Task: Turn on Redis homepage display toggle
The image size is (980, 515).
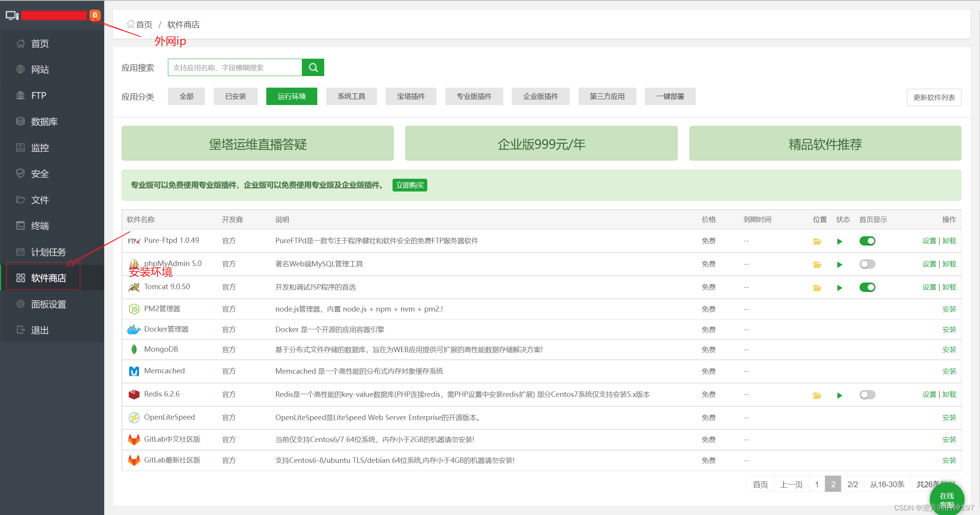Action: (x=867, y=395)
